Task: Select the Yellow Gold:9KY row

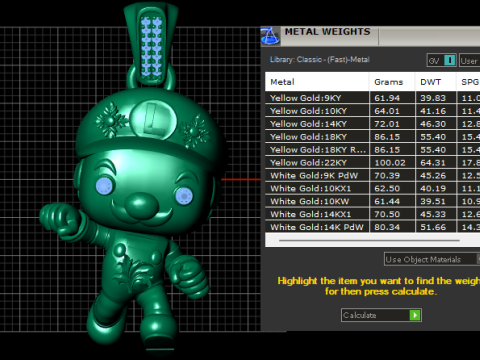Action: 373,98
